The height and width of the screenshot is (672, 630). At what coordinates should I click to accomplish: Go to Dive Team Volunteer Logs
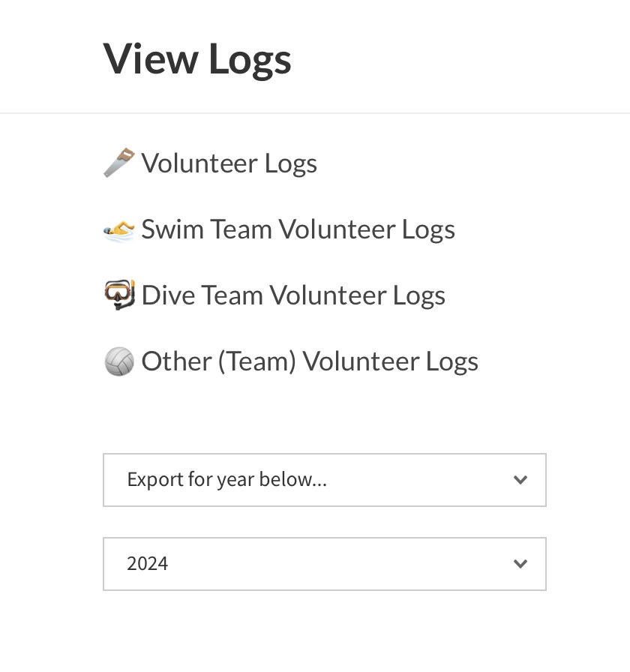tap(293, 295)
